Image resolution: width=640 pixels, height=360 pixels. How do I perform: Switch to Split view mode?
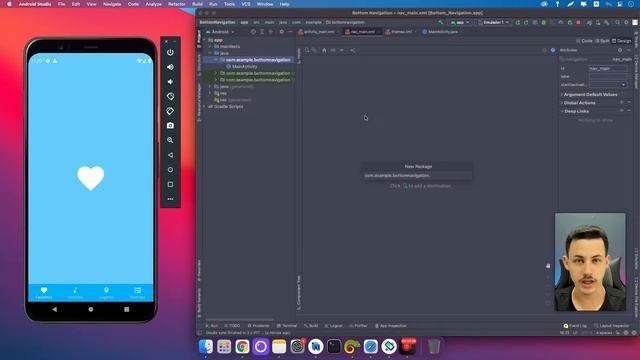point(602,41)
